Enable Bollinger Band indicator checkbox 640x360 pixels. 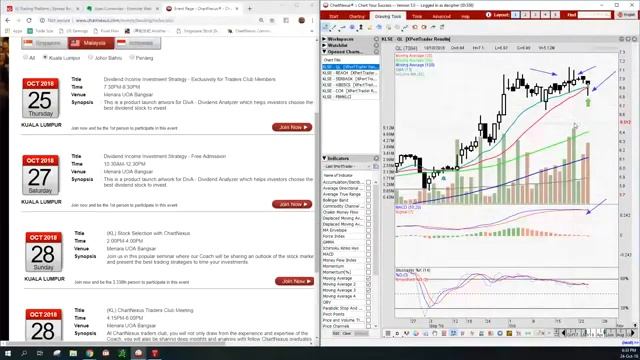click(x=369, y=200)
